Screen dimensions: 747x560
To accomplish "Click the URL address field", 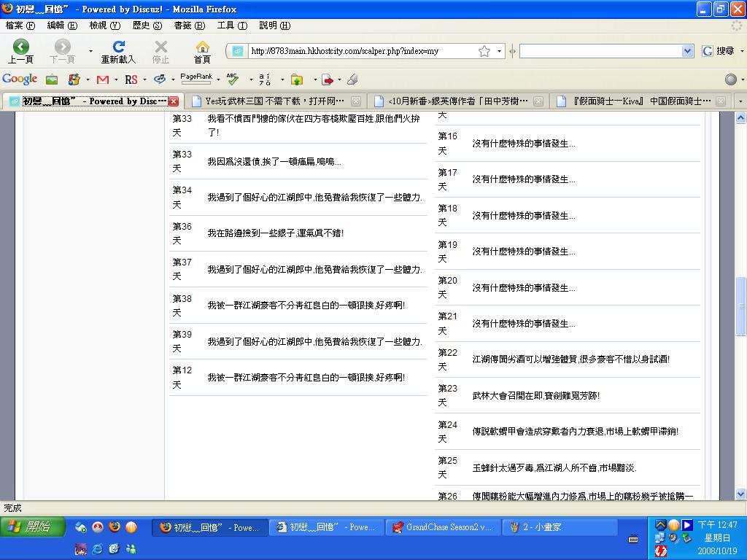I will (362, 51).
